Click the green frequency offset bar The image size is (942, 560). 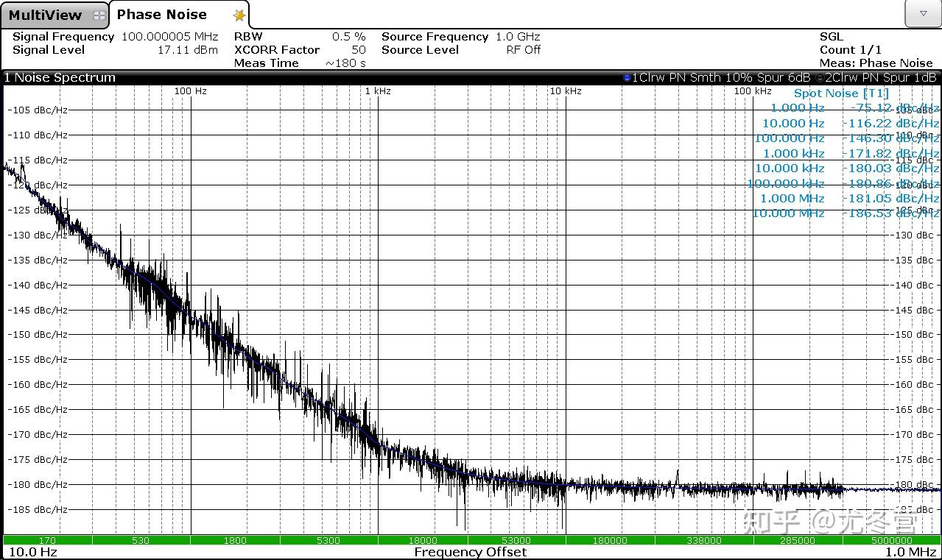point(471,539)
